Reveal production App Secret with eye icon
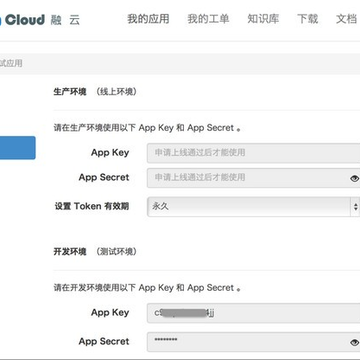Image resolution: width=360 pixels, height=360 pixels. click(x=354, y=179)
